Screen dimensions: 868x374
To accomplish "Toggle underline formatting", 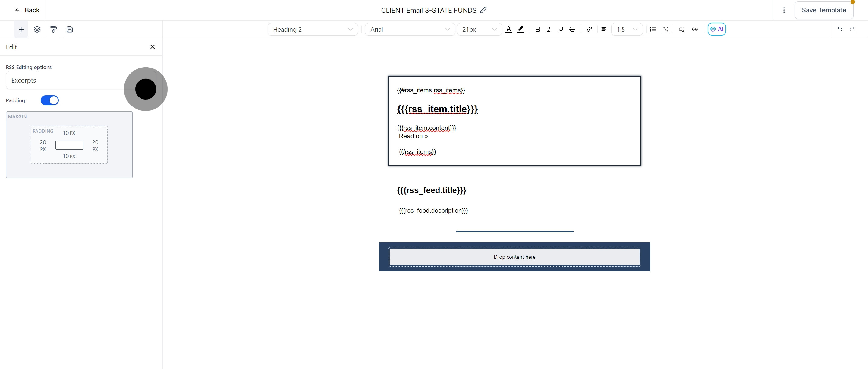I will (560, 29).
